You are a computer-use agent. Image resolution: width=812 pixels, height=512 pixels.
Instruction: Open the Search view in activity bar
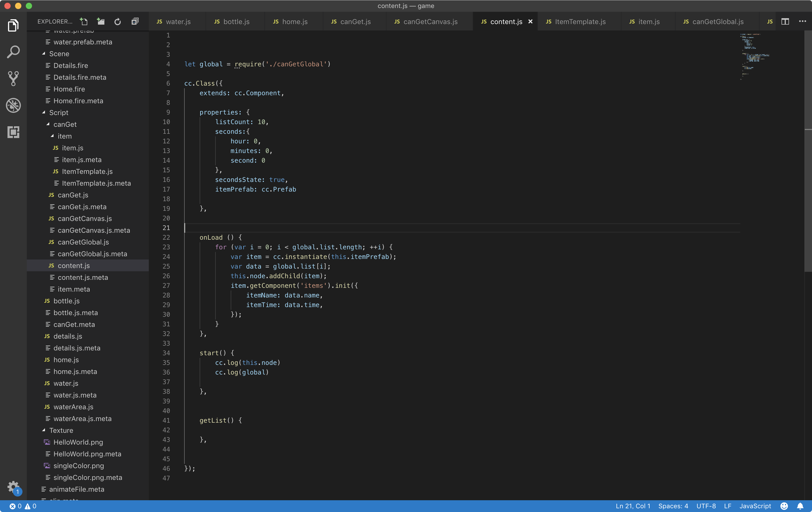13,52
